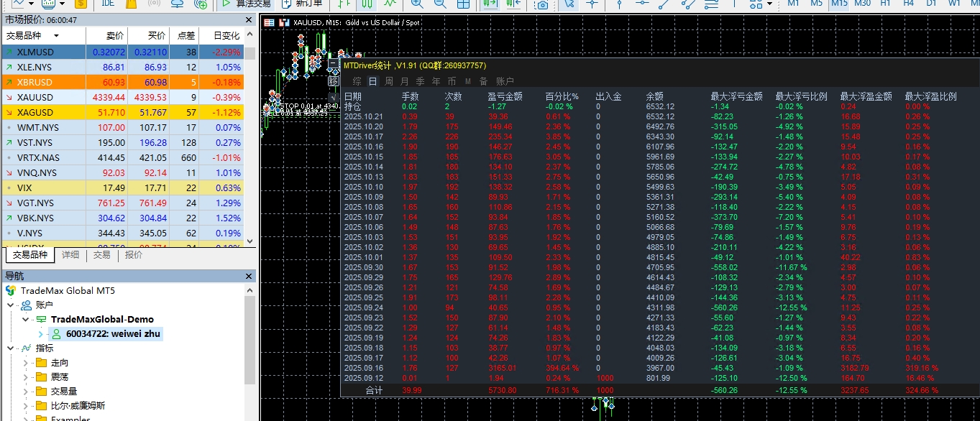Image resolution: width=980 pixels, height=421 pixels.
Task: Select the horizontal line drawing tool
Action: click(x=642, y=4)
